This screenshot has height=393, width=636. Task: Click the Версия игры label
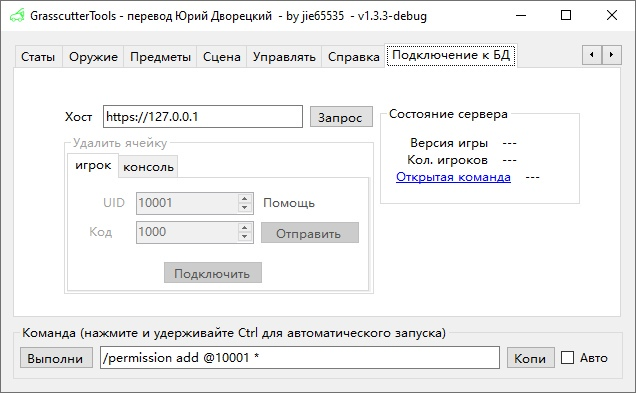tap(449, 143)
